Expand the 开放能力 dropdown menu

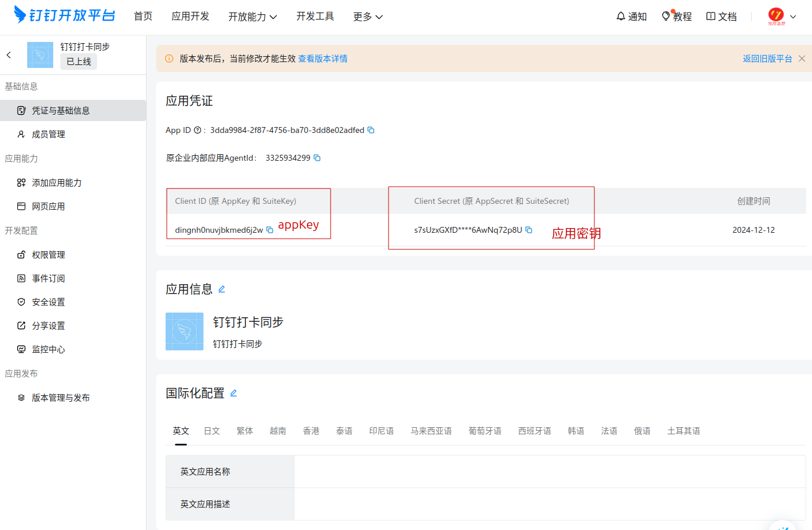(253, 17)
